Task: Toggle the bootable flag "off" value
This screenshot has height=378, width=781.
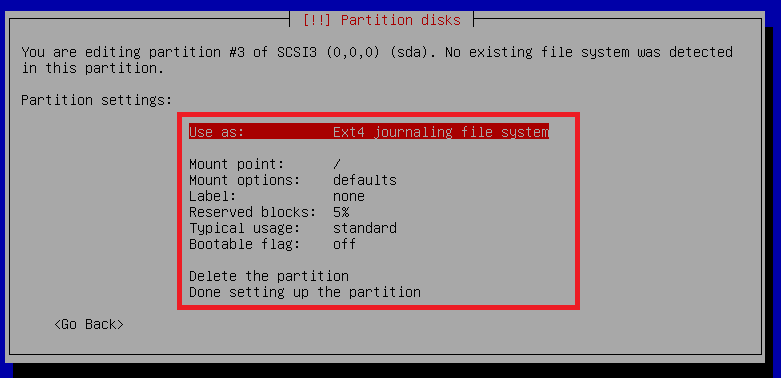Action: pos(345,244)
